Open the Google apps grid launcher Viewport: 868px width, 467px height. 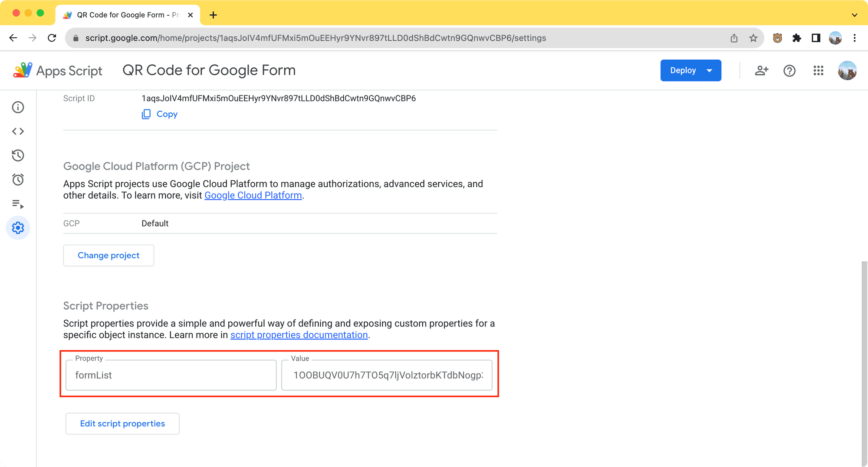point(819,70)
